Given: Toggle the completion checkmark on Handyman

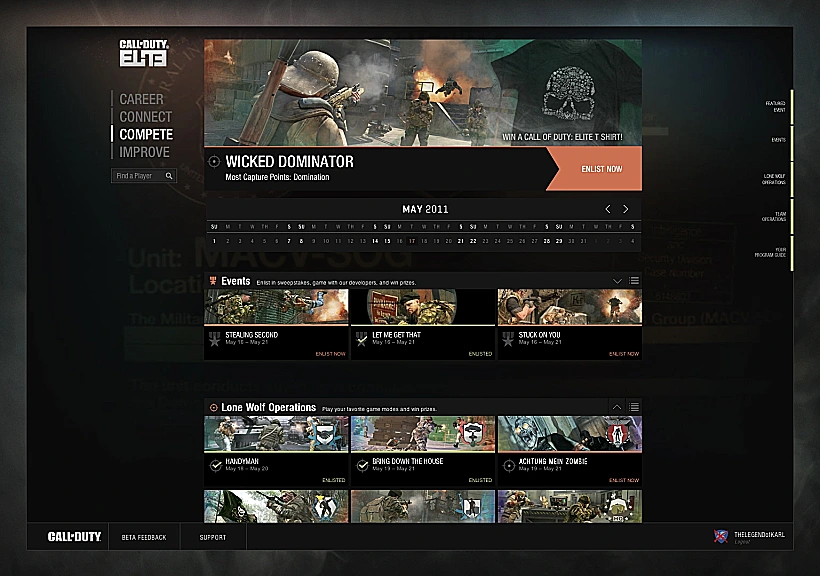Looking at the screenshot, I should point(214,465).
